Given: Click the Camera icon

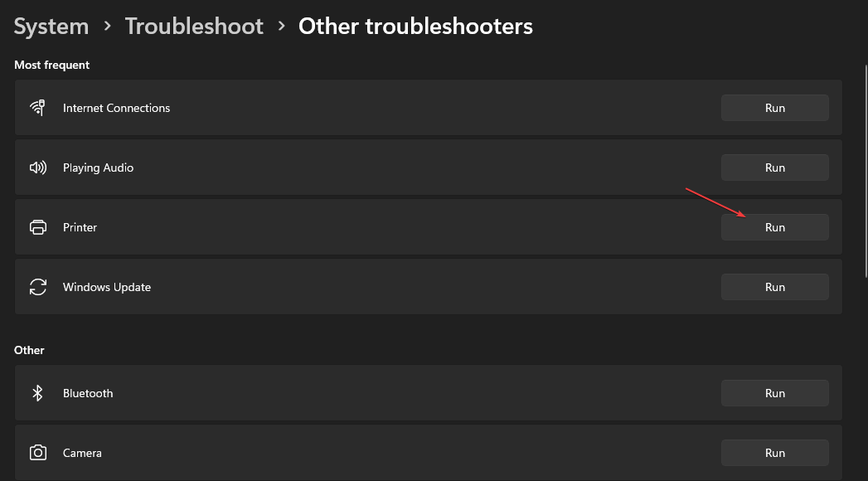Looking at the screenshot, I should pyautogui.click(x=37, y=453).
